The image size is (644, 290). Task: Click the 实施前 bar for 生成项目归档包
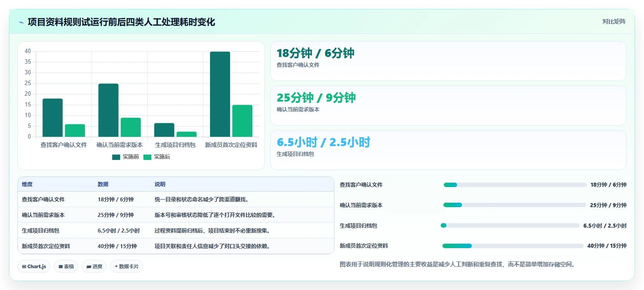(x=164, y=130)
